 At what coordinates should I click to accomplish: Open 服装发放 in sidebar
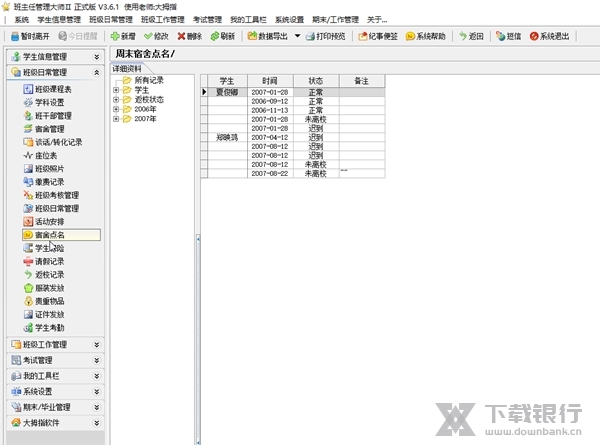[x=44, y=288]
